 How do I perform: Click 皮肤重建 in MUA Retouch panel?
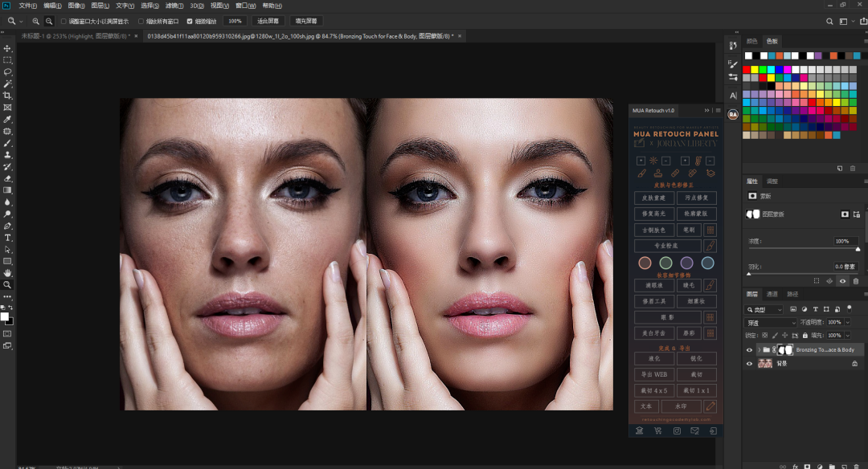point(654,198)
